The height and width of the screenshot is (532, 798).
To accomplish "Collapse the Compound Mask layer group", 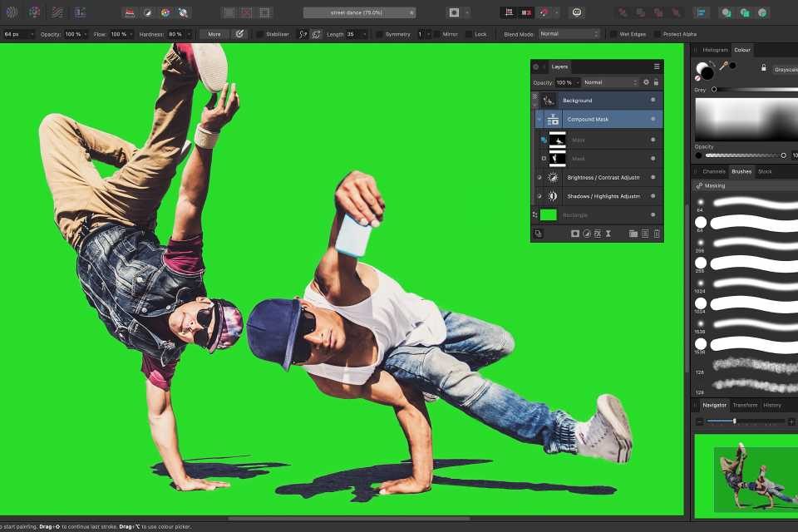I will (x=539, y=120).
